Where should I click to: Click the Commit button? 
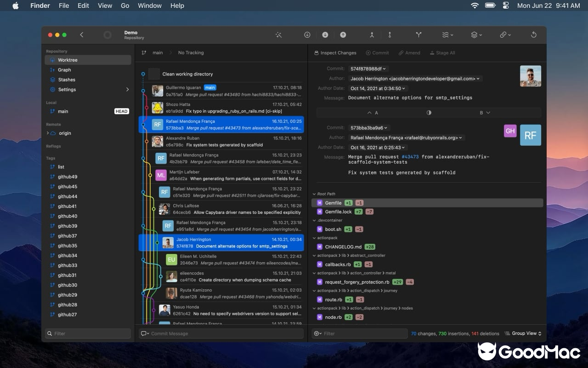(377, 53)
